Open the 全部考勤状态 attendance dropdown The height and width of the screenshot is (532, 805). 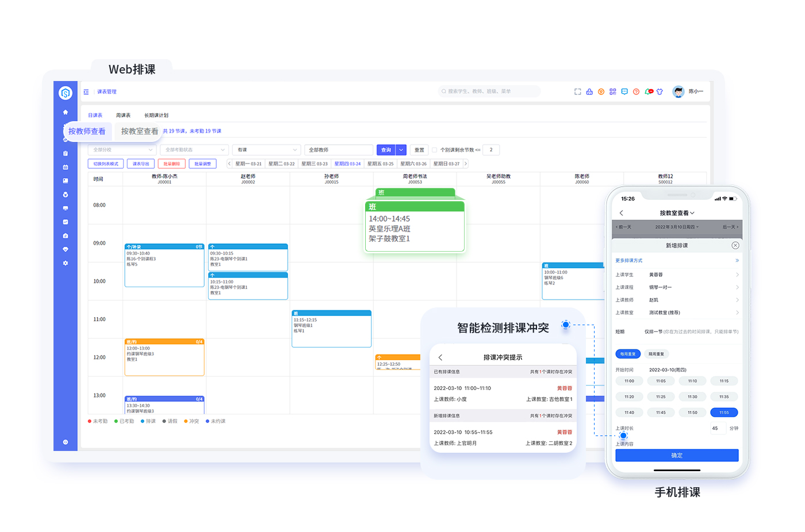pyautogui.click(x=194, y=149)
